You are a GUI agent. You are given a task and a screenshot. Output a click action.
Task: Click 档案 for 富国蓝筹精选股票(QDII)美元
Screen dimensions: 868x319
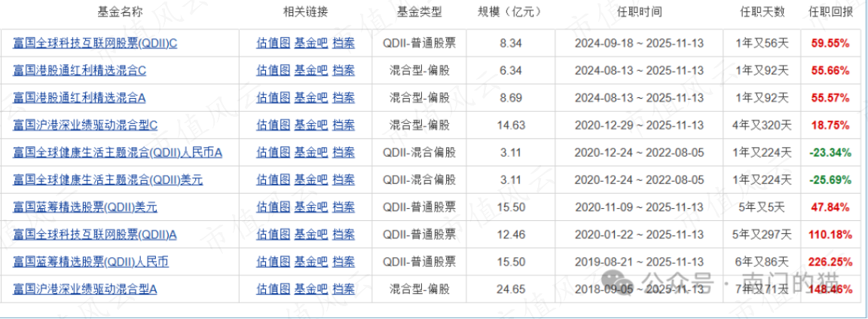[344, 207]
